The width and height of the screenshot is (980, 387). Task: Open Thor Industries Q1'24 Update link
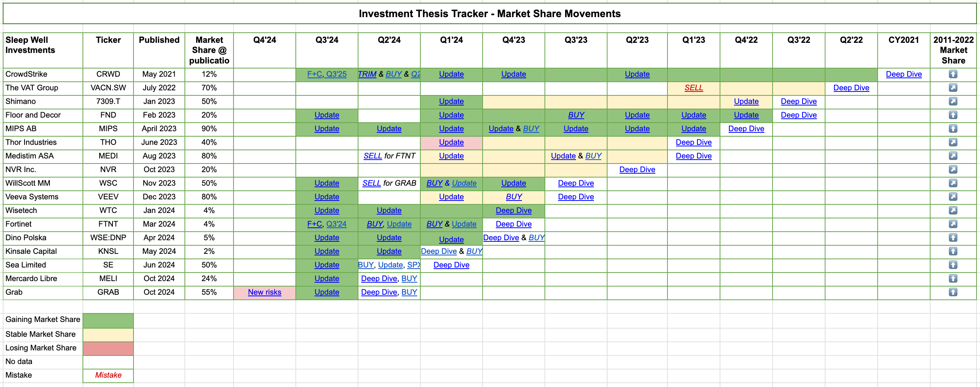(451, 142)
